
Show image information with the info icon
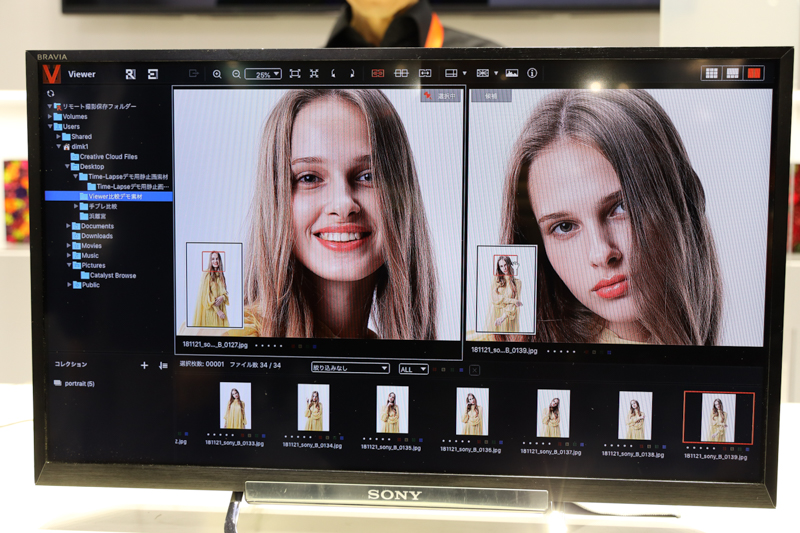(x=532, y=73)
